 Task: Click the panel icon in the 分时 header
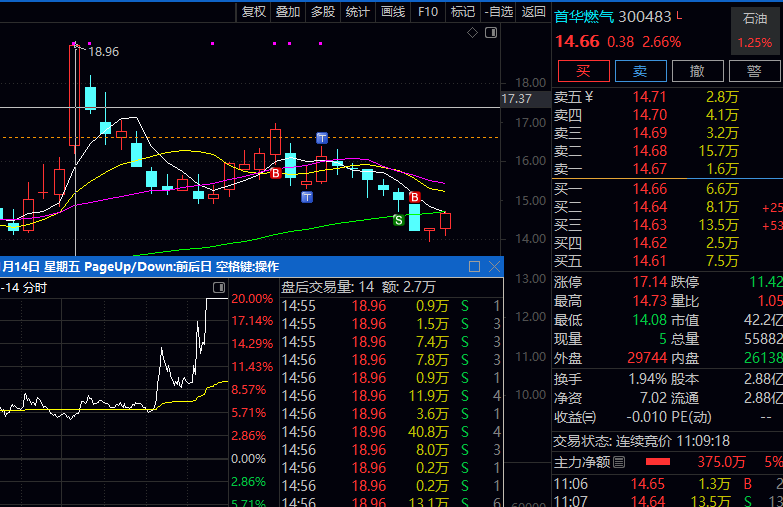click(219, 287)
